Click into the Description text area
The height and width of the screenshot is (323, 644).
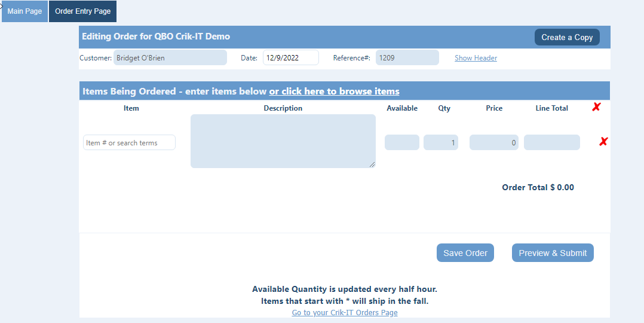[283, 141]
